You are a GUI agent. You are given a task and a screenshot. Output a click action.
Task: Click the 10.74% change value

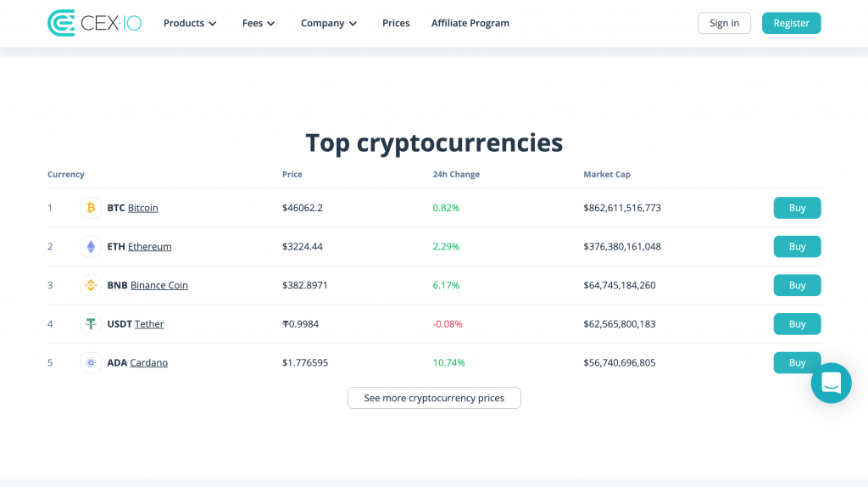448,363
